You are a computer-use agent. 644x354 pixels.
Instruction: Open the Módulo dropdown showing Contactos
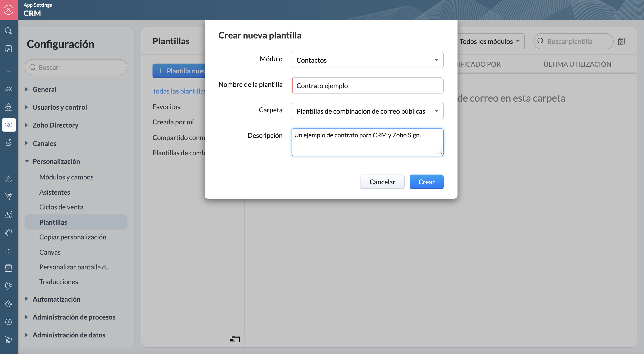(x=367, y=60)
